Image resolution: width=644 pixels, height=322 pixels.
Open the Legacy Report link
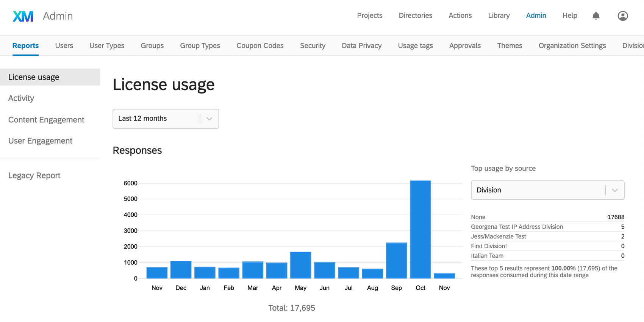34,175
